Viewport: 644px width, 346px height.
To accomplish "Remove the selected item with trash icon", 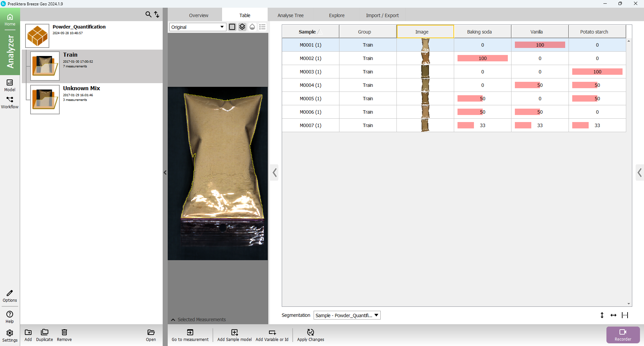I will click(64, 335).
